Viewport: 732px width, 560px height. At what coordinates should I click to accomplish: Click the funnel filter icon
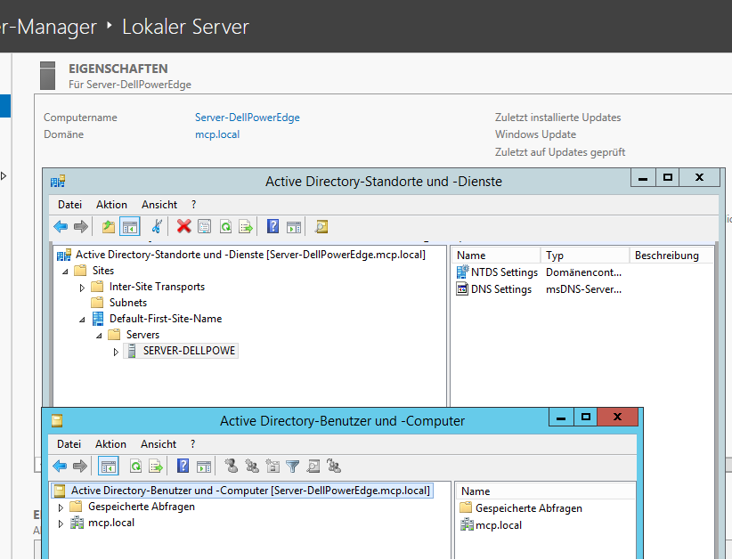[x=293, y=467]
